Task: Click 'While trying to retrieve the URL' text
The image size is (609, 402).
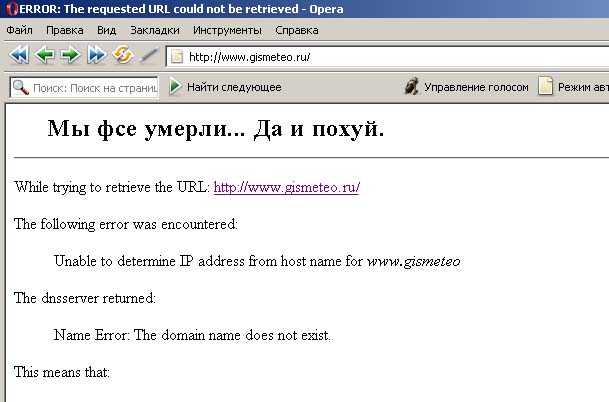Action: [112, 188]
